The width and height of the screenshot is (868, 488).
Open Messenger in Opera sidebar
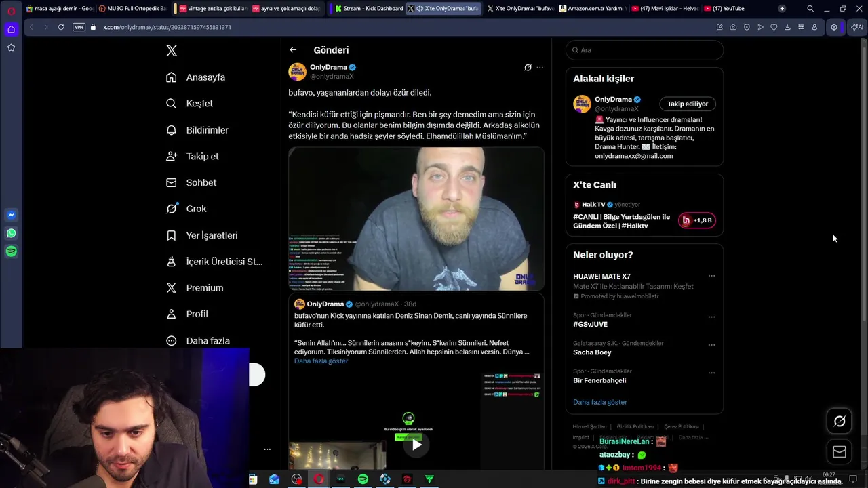(x=11, y=216)
